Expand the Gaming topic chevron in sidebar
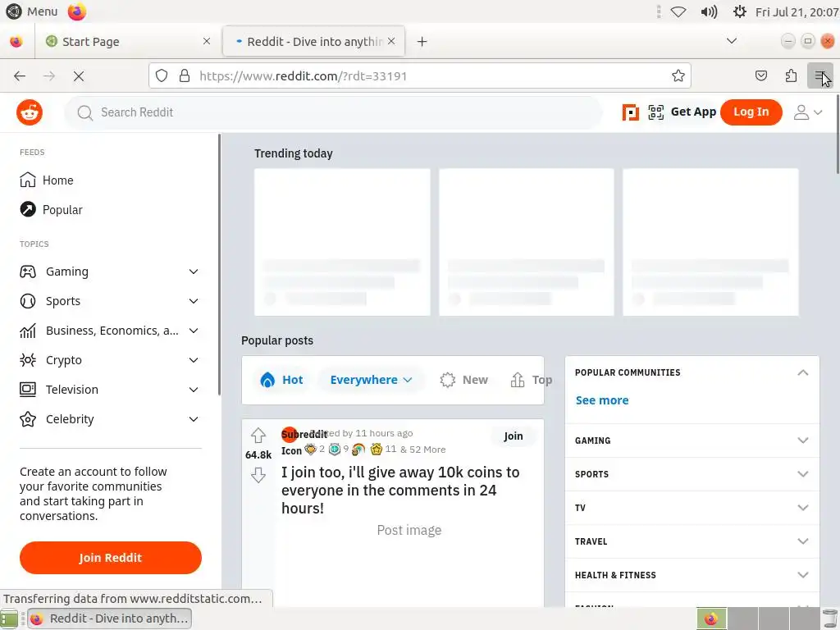The height and width of the screenshot is (630, 840). [x=194, y=272]
